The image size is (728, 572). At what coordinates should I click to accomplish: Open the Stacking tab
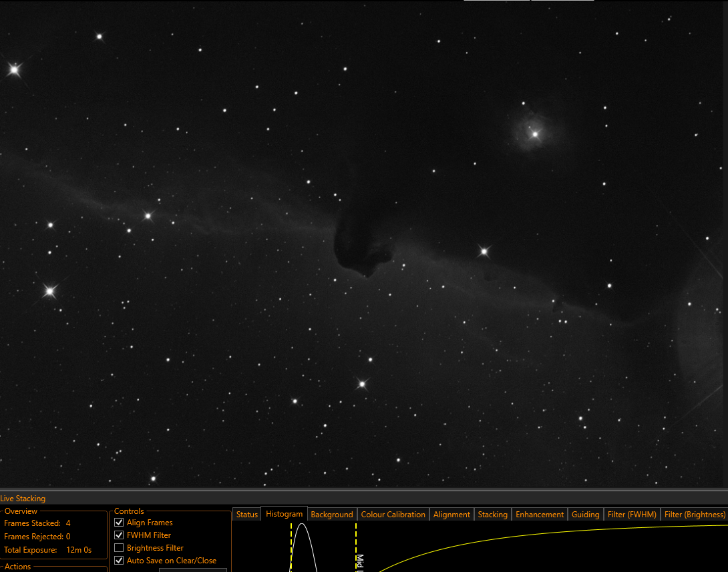pyautogui.click(x=493, y=515)
